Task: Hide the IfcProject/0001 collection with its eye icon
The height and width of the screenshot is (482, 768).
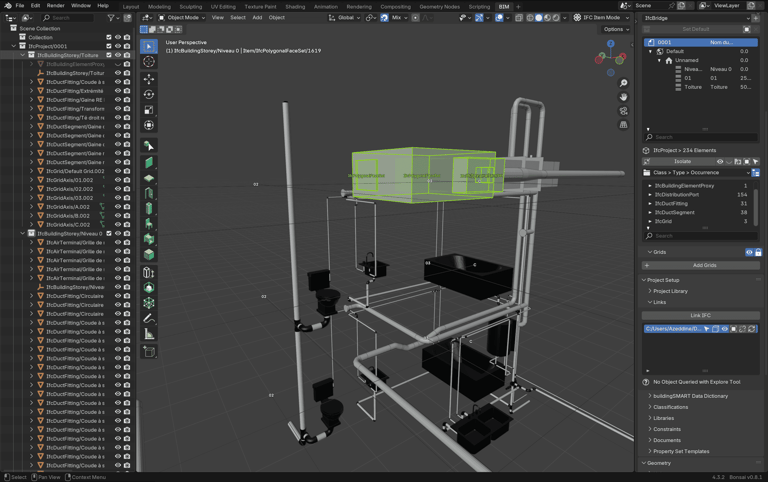Action: pyautogui.click(x=118, y=46)
